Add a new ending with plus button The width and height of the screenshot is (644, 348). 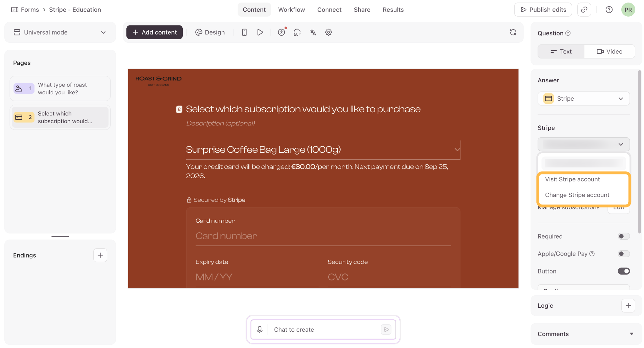(x=100, y=255)
